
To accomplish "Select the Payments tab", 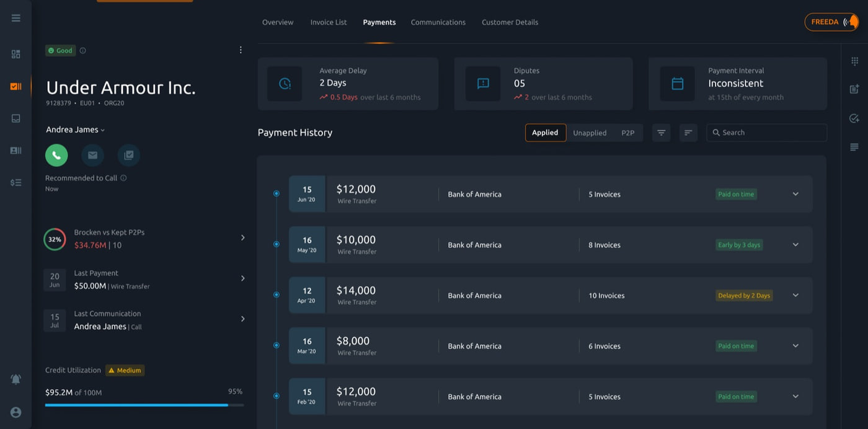I will pyautogui.click(x=379, y=22).
